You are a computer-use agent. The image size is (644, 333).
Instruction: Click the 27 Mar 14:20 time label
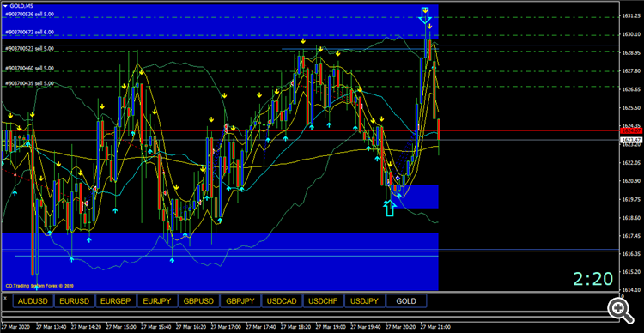pyautogui.click(x=85, y=327)
